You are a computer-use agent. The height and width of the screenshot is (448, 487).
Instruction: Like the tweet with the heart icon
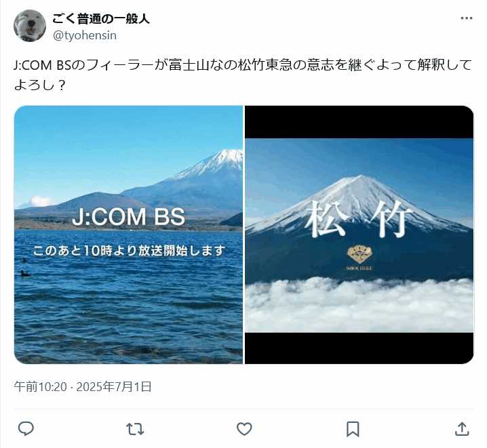click(x=244, y=429)
